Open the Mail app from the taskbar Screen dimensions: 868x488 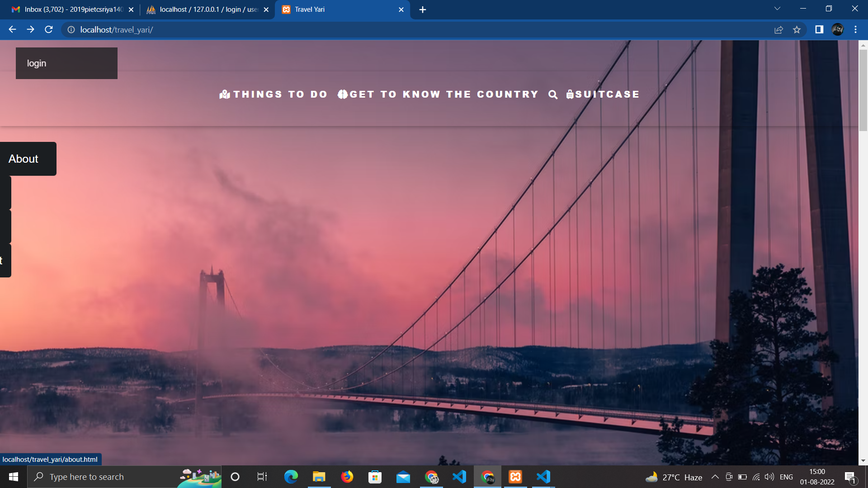click(403, 477)
